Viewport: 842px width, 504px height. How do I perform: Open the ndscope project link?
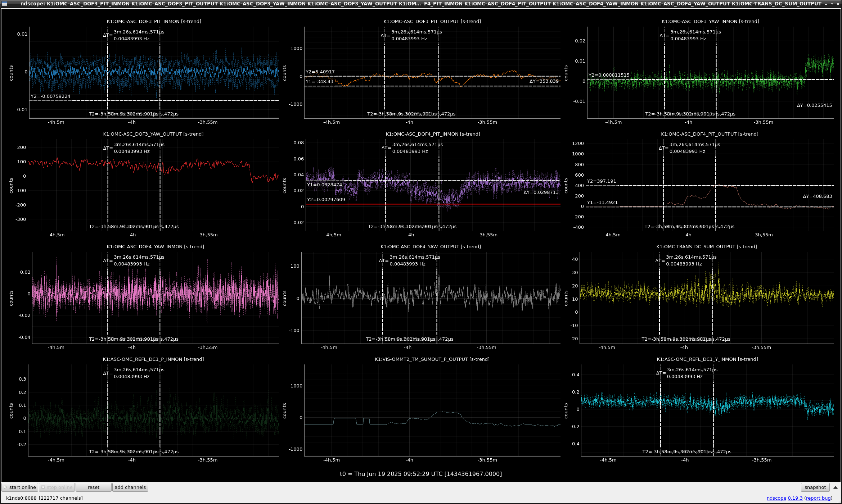(776, 498)
